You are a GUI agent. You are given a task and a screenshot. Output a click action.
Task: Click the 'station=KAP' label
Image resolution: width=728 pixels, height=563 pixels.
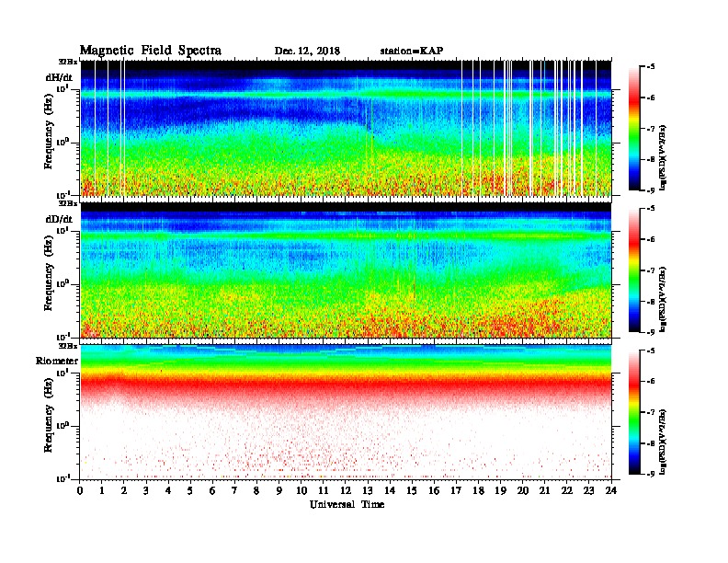(x=412, y=51)
